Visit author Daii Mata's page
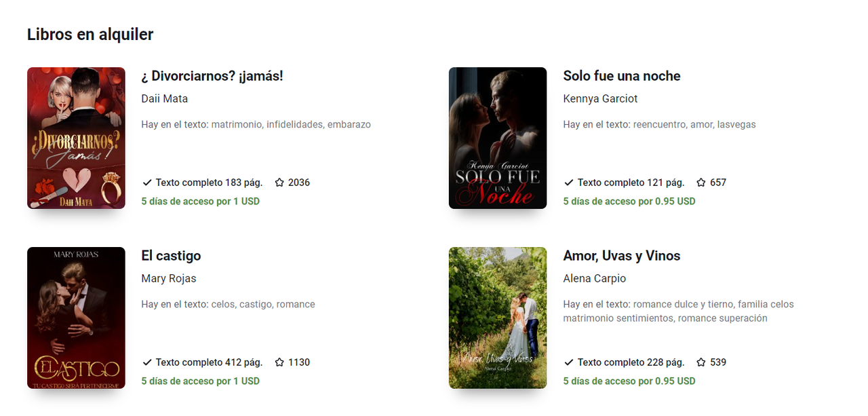The image size is (868, 416). 165,98
